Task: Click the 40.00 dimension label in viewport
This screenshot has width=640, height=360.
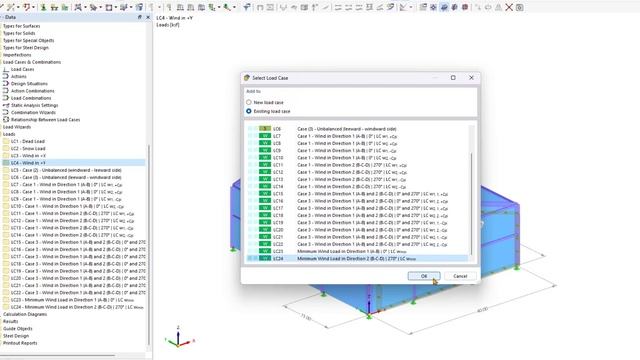Action: (482, 311)
